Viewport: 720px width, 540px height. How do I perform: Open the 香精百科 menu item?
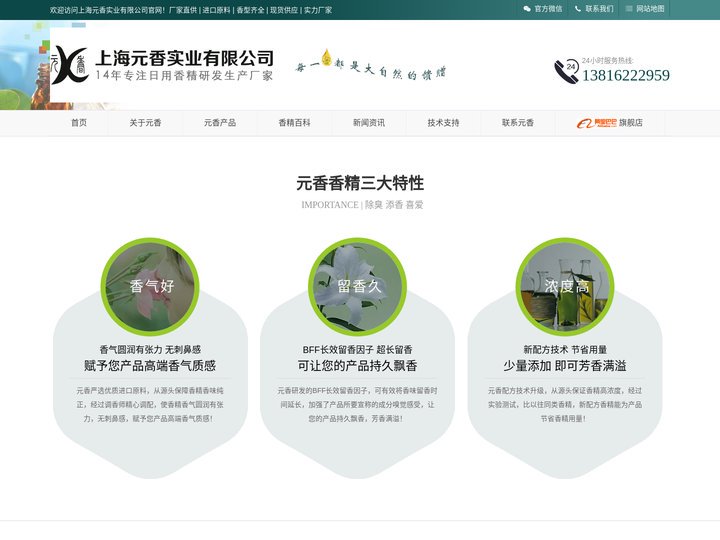[294, 123]
